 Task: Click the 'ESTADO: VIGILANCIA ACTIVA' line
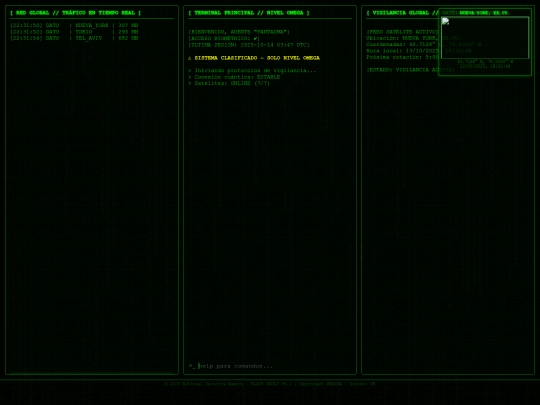[410, 70]
